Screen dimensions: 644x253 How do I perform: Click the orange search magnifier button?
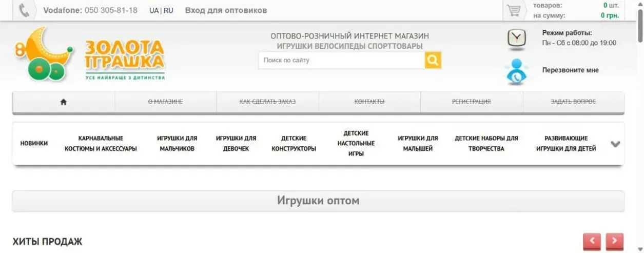click(433, 60)
